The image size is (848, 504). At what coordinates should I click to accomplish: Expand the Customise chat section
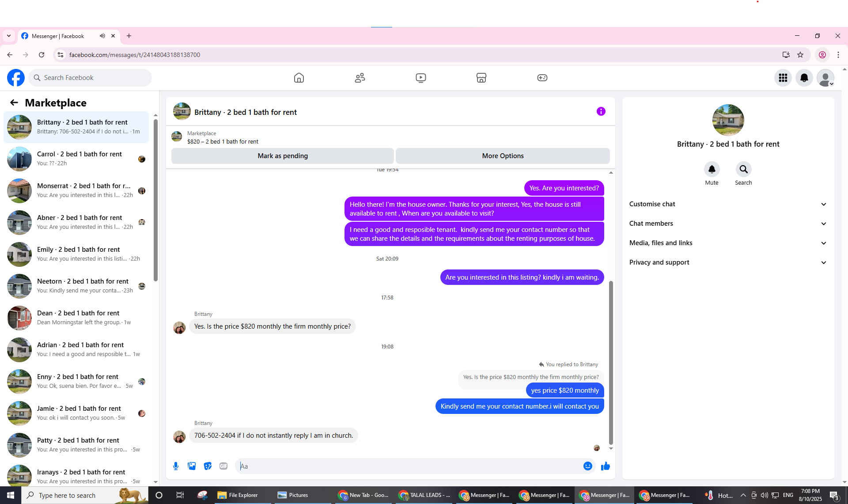click(727, 204)
